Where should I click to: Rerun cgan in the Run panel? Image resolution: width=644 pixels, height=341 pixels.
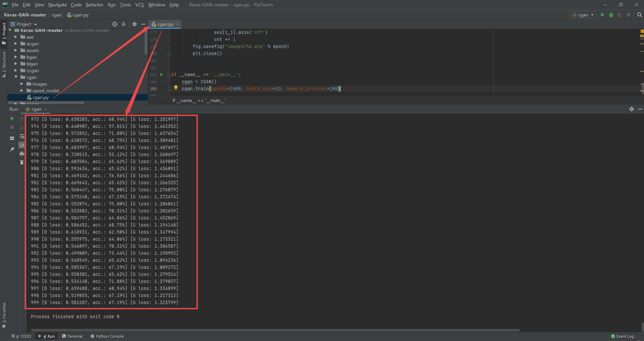click(12, 118)
